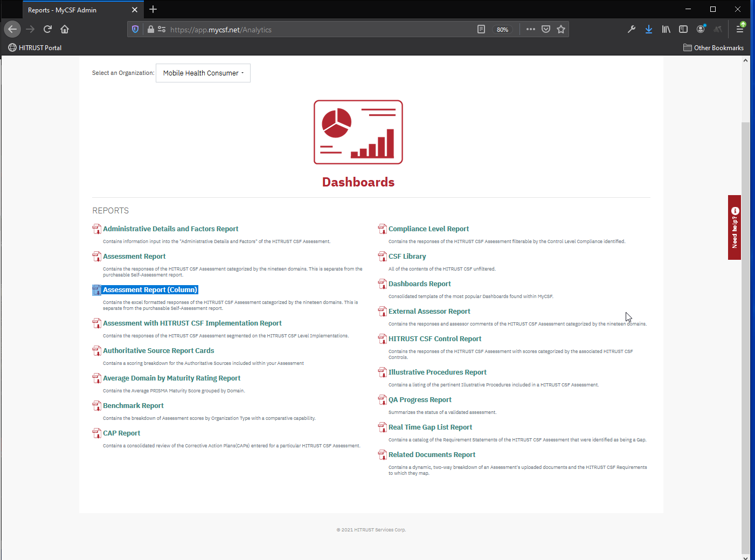
Task: Click icon beside CSF Library
Action: click(x=383, y=257)
